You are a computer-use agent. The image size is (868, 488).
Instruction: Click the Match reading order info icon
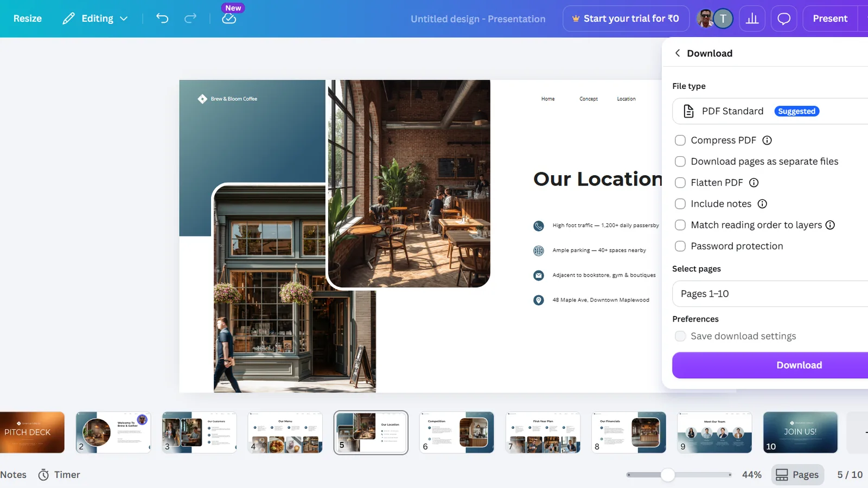pos(830,225)
